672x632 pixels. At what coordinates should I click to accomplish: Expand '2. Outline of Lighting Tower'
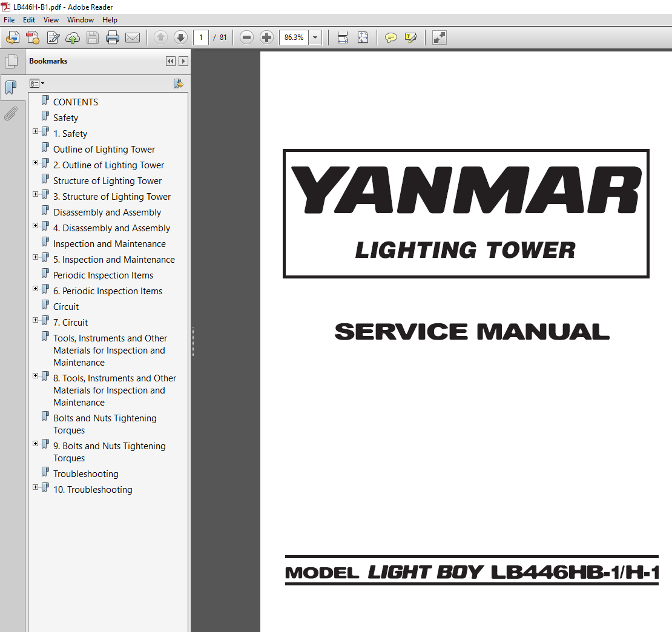[x=36, y=163]
